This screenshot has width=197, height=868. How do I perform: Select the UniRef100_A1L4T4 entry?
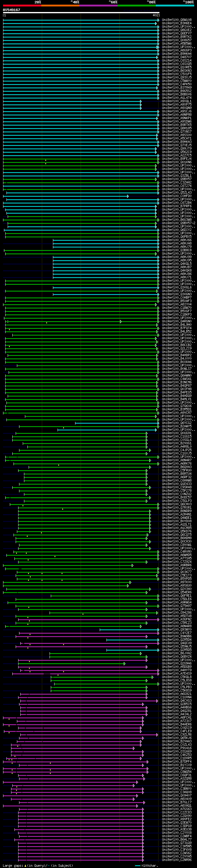176,97
